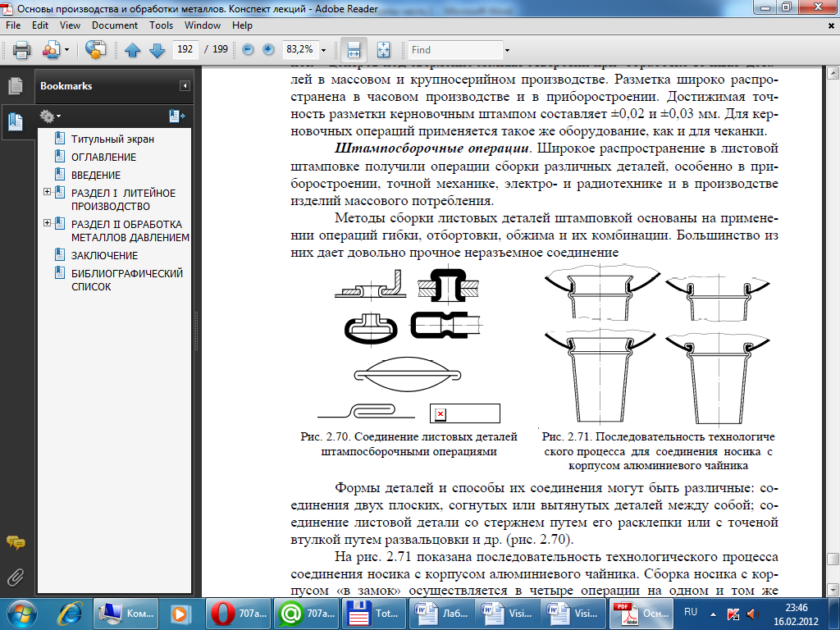Image resolution: width=840 pixels, height=630 pixels.
Task: Go to the next page with the down arrow
Action: tap(157, 50)
